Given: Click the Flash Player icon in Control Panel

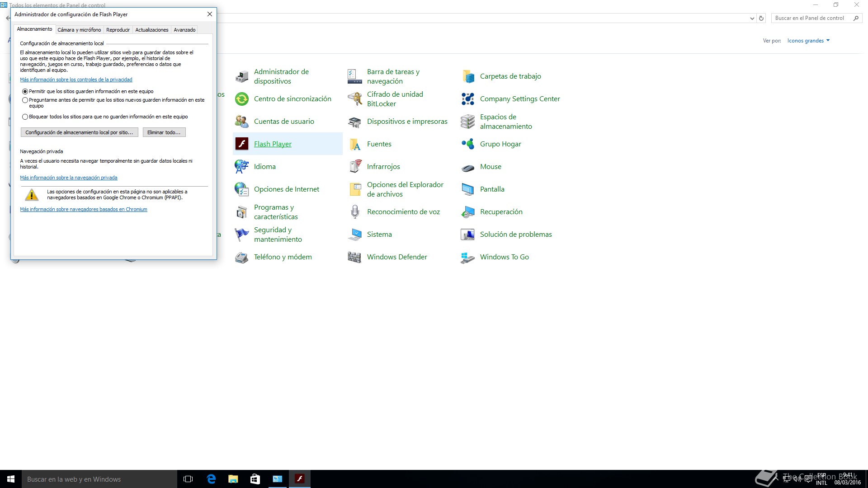Looking at the screenshot, I should point(242,144).
